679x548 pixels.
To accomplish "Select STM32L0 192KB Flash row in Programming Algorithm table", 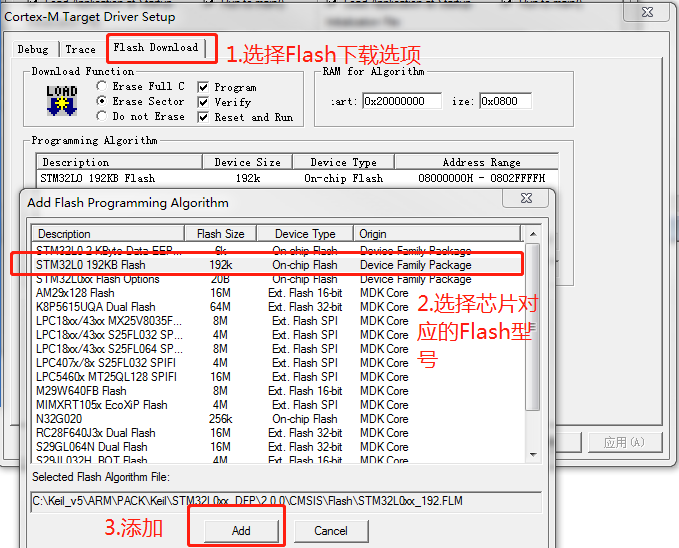I will click(x=297, y=178).
